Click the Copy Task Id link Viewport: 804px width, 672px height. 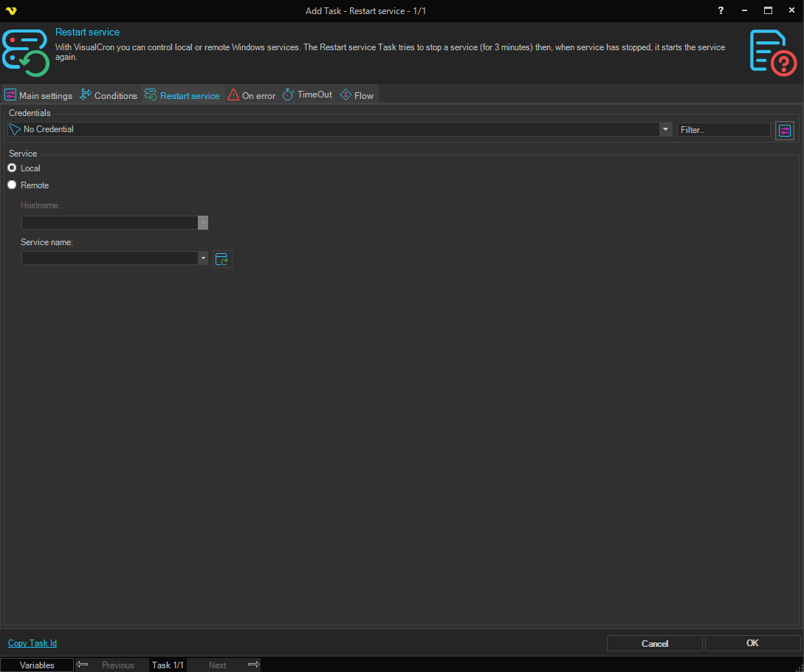[32, 643]
